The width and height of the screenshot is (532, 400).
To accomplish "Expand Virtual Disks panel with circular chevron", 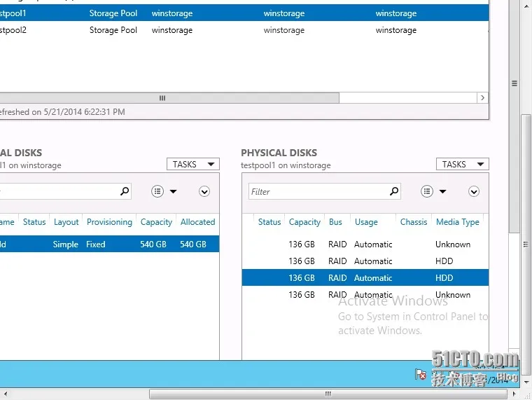I will click(x=204, y=191).
